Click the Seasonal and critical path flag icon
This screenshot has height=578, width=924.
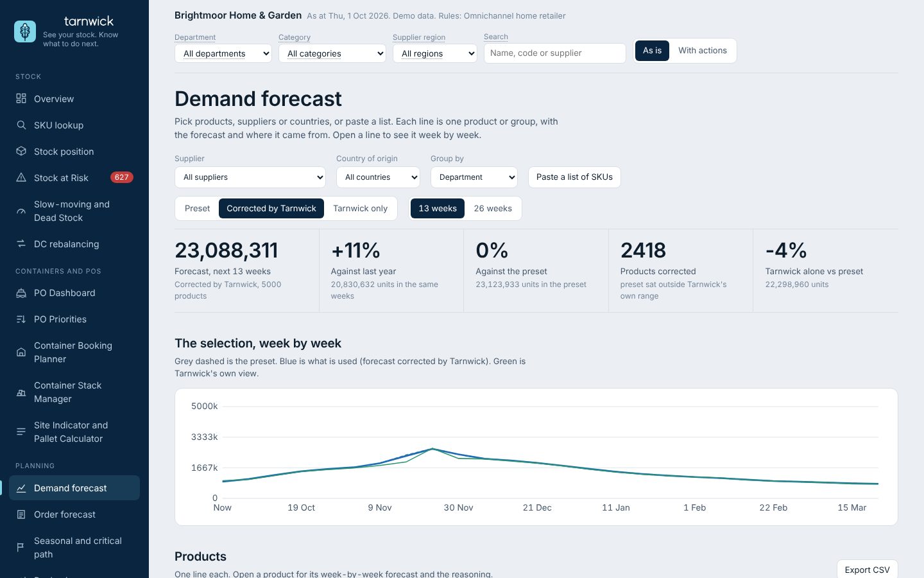click(x=21, y=547)
